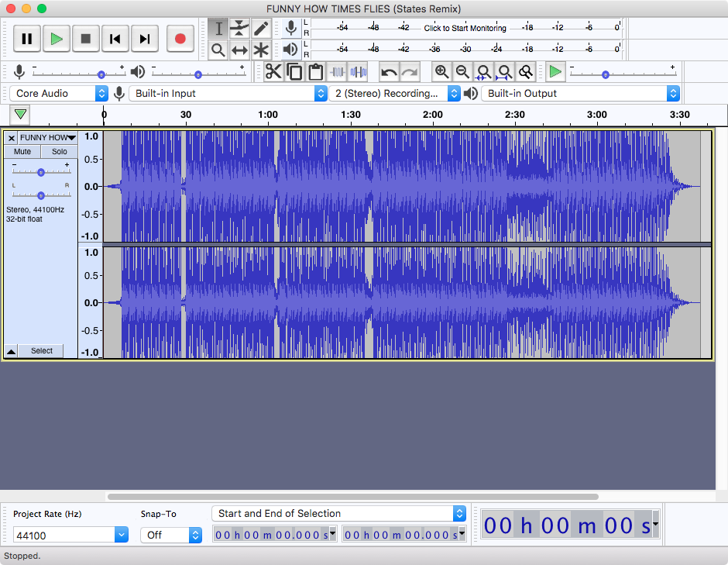Mute the FUNNY HOW track

[22, 151]
